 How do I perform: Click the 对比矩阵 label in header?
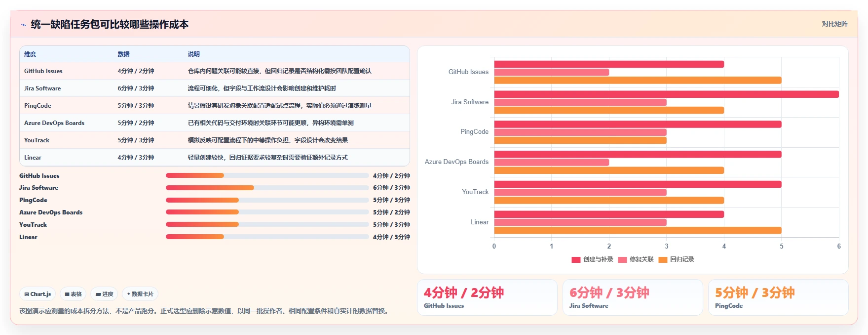[834, 24]
